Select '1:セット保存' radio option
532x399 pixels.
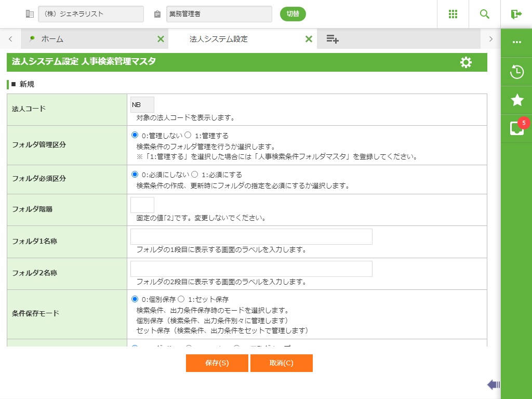(x=181, y=299)
